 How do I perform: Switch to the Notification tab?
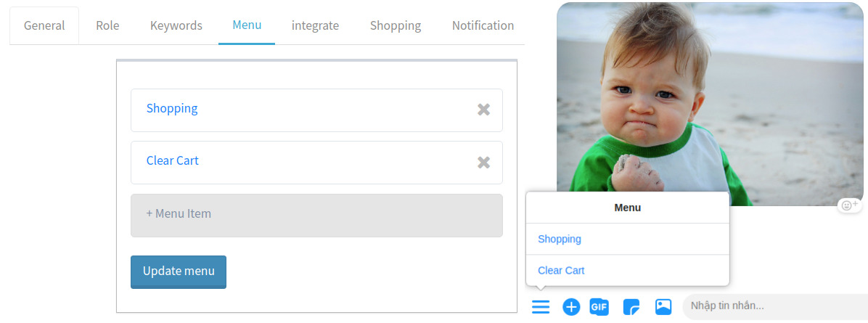pos(483,25)
